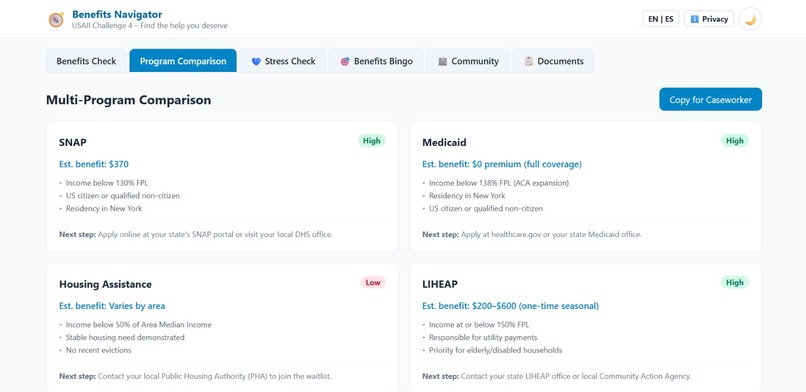Click the Medicaid card heading
806x392 pixels.
444,142
